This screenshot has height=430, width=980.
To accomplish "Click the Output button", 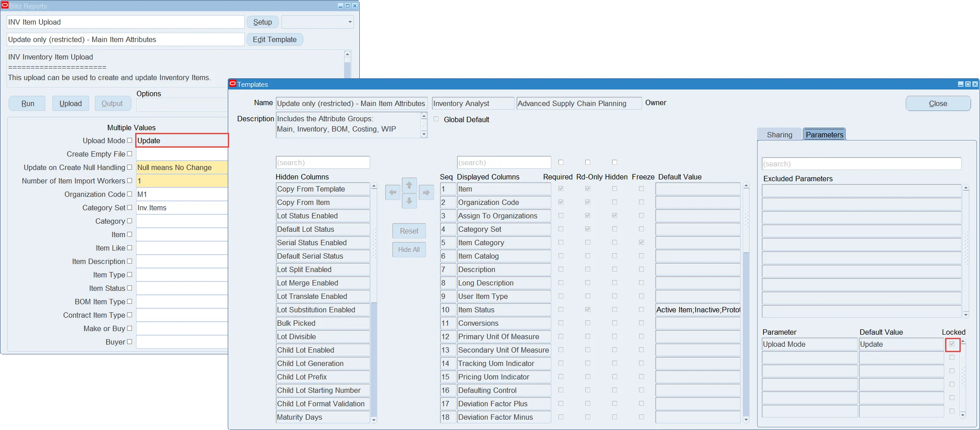I will 112,103.
